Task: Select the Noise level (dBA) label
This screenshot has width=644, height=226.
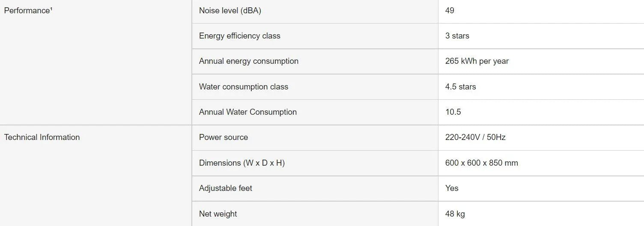Action: pyautogui.click(x=230, y=11)
